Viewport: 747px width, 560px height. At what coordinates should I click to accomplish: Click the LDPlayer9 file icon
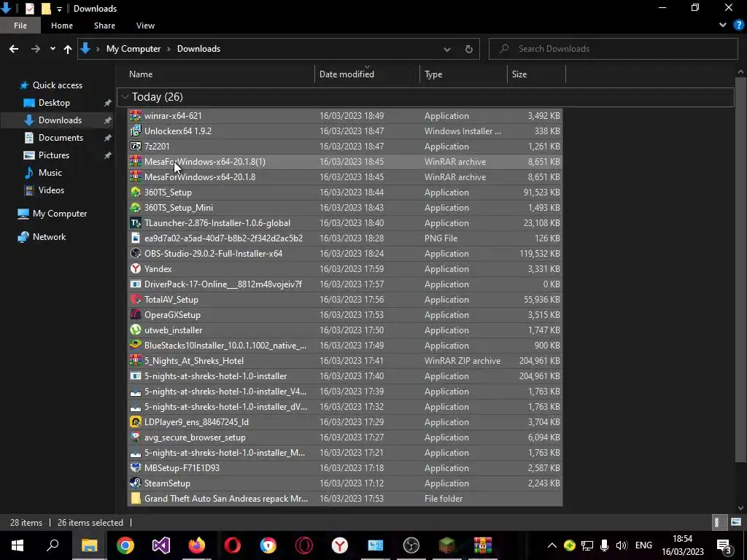pos(136,422)
